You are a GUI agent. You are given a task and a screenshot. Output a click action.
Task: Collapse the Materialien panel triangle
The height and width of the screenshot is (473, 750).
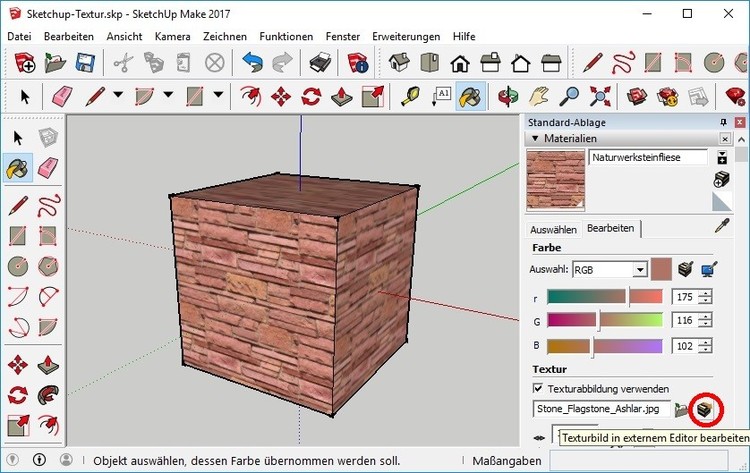pos(535,138)
